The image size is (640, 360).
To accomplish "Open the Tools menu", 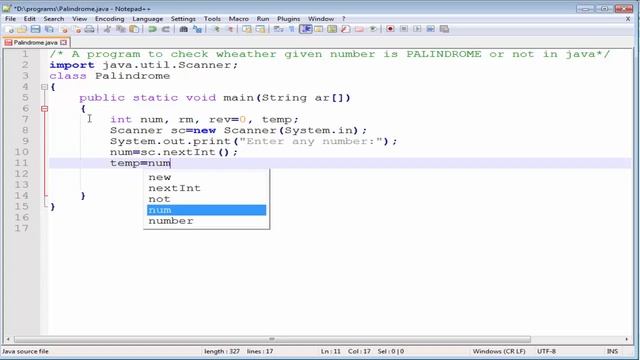I will point(212,19).
